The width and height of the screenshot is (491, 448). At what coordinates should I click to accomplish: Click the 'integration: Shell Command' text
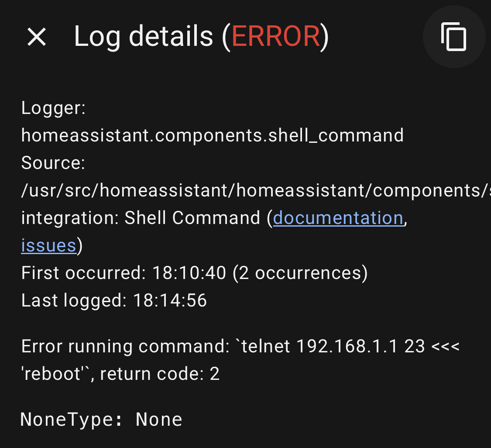[141, 217]
